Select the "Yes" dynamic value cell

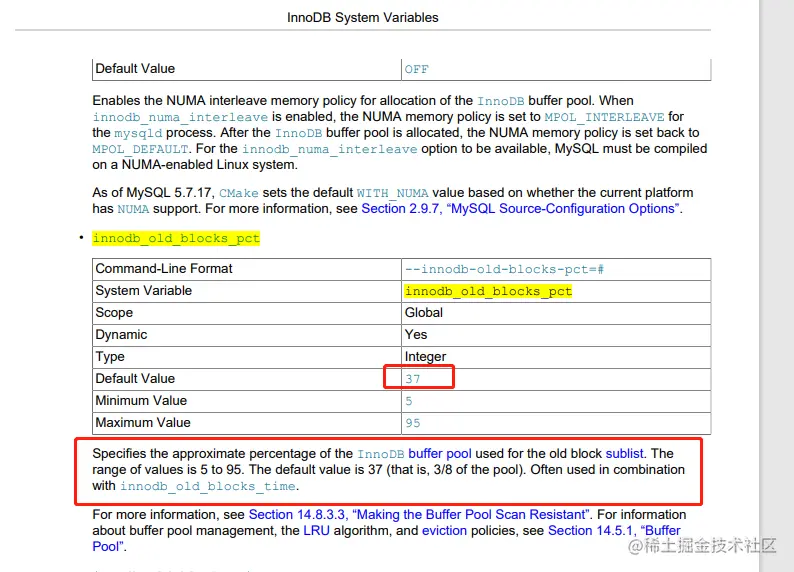click(x=556, y=335)
